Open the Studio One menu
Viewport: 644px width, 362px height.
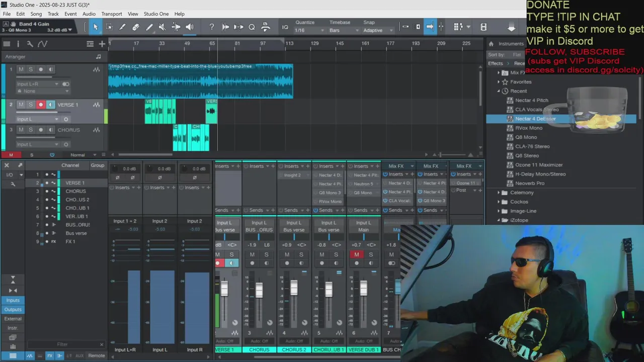[156, 14]
